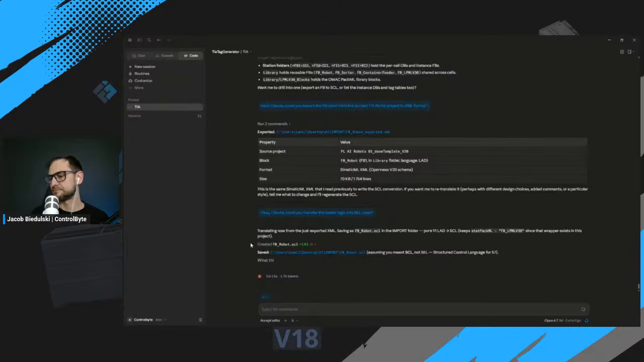Screen dimensions: 644x362
Task: Click the 'Okay, Claude, could you transfer' message
Action: click(x=316, y=213)
